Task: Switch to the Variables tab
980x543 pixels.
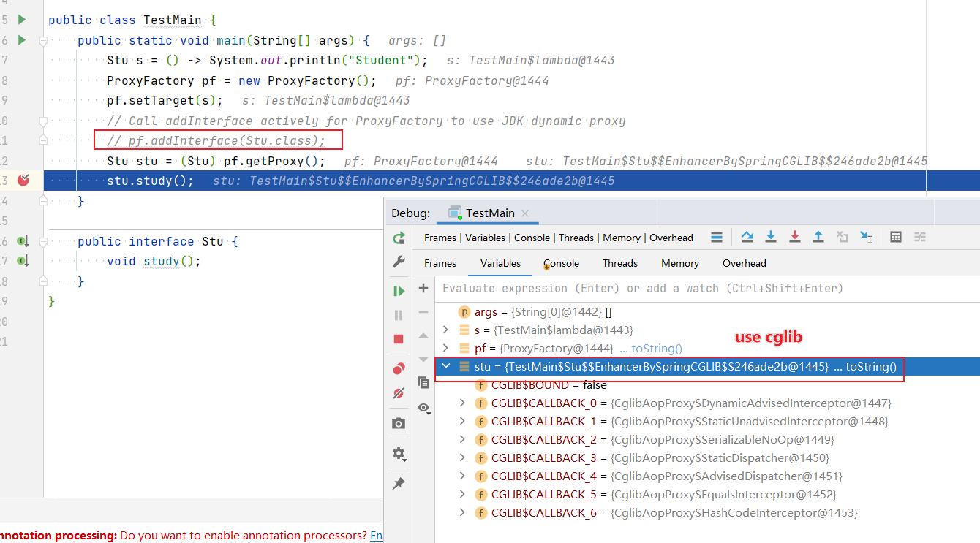Action: [x=500, y=263]
